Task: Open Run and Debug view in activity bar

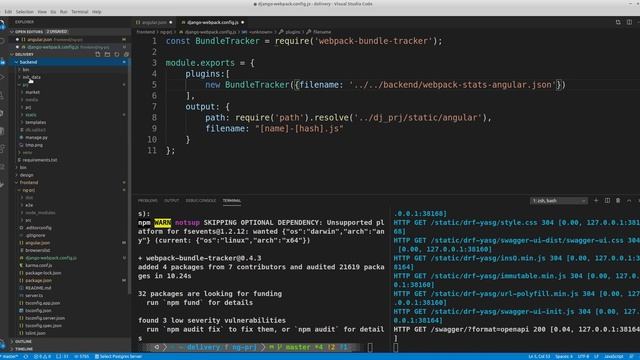Action: (x=2, y=78)
